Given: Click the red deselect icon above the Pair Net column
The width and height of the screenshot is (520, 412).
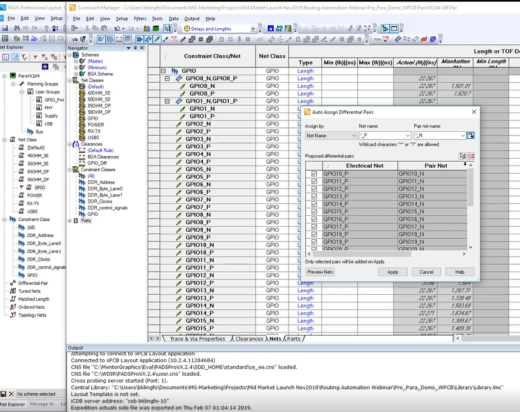Looking at the screenshot, I should tap(471, 156).
